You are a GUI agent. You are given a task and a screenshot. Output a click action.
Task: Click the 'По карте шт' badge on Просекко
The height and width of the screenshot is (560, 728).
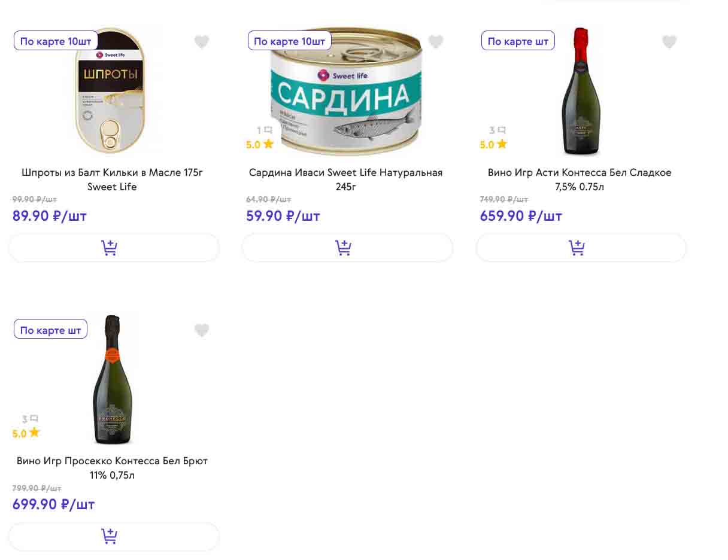pos(50,330)
